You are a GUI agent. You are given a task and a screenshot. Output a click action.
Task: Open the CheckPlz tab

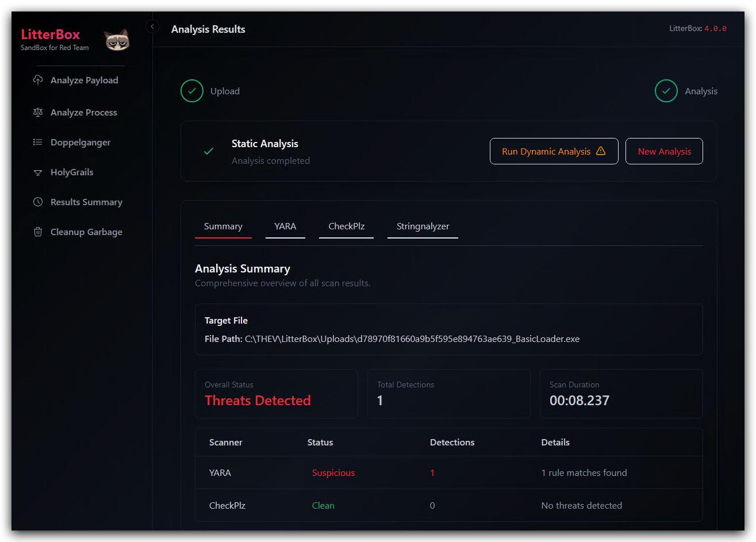click(347, 226)
